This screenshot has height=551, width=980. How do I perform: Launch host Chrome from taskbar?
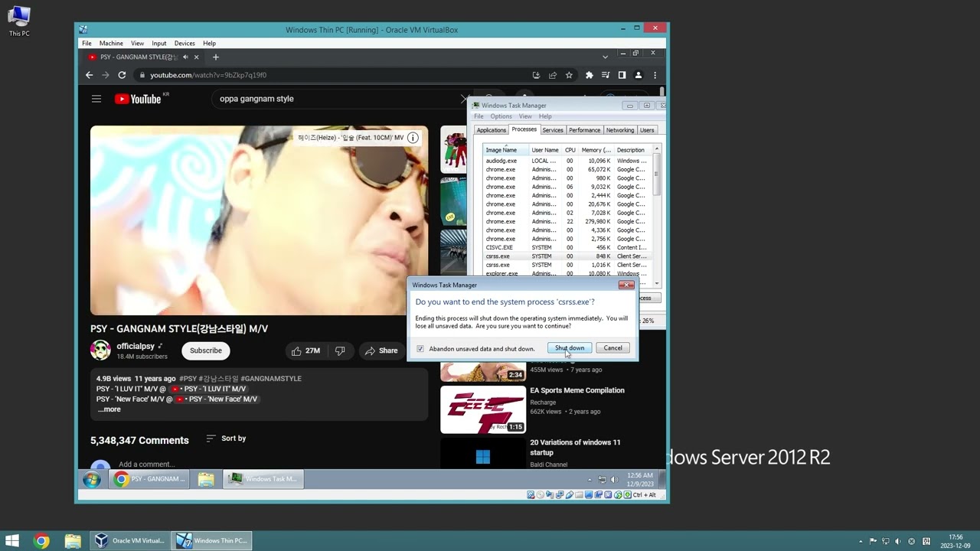click(x=42, y=540)
